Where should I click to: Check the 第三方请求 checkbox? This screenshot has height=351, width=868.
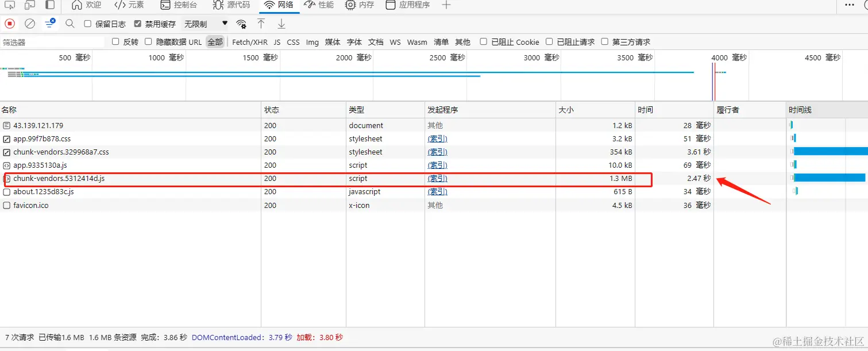[x=604, y=42]
